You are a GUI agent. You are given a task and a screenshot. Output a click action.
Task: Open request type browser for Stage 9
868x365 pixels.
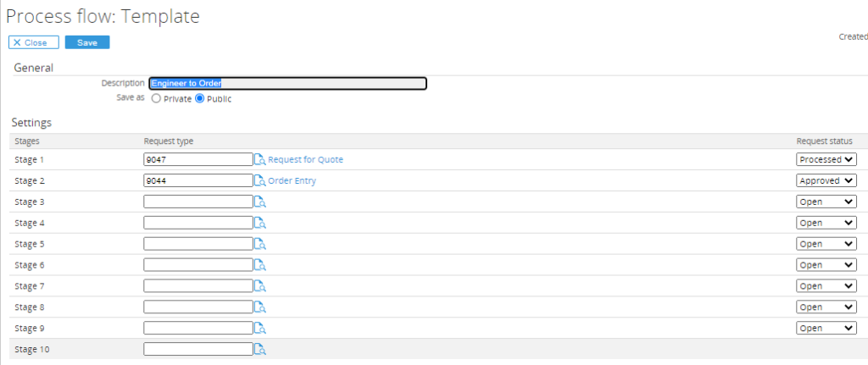(x=260, y=328)
